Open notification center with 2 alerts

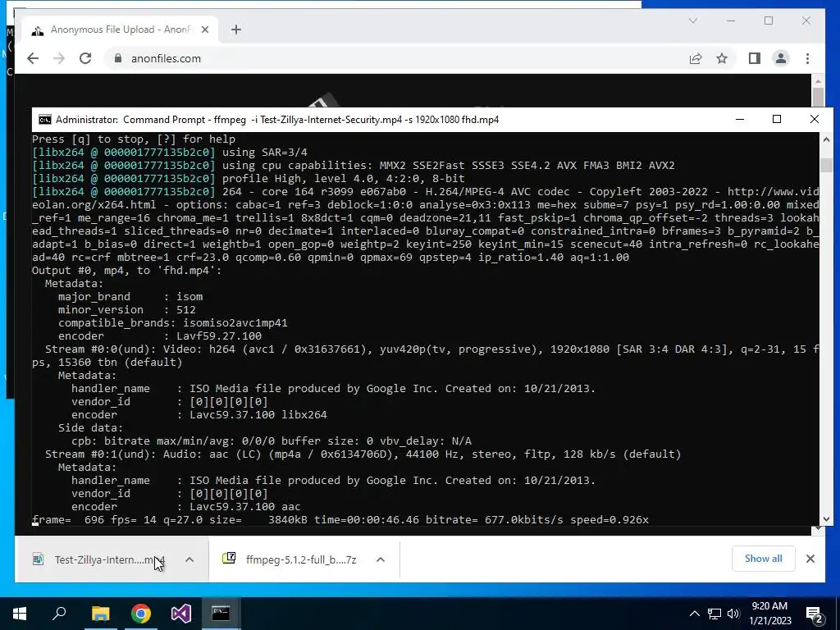[815, 614]
